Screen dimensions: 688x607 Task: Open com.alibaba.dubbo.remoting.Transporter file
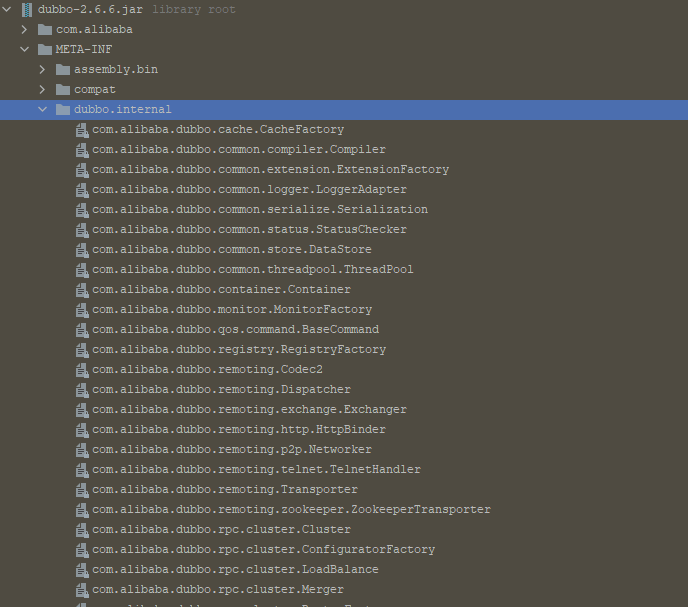pos(225,489)
